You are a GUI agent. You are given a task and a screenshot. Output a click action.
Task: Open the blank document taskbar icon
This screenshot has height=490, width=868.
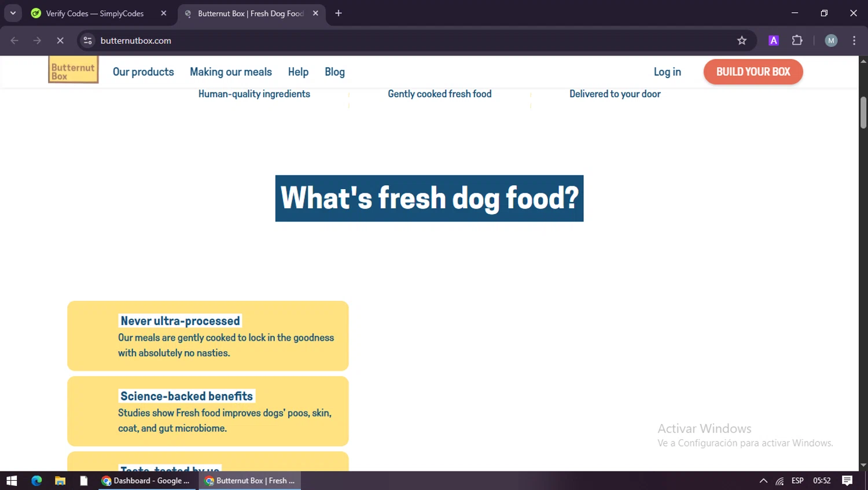84,481
